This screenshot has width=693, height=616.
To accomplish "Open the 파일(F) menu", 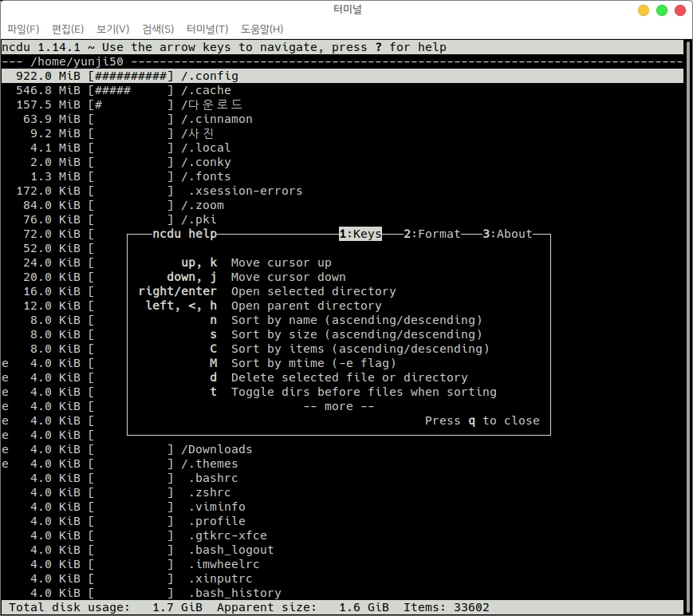I will pos(23,30).
